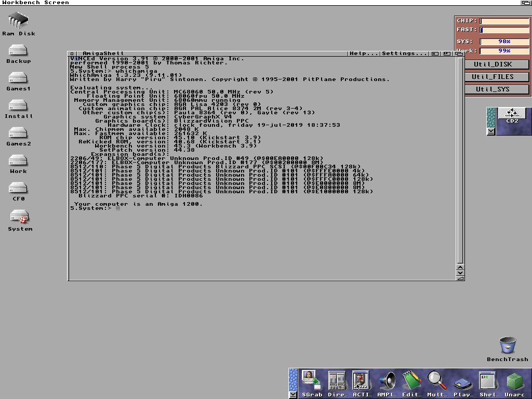This screenshot has height=399, width=532.
Task: Click the System drive icon
Action: [x=20, y=220]
